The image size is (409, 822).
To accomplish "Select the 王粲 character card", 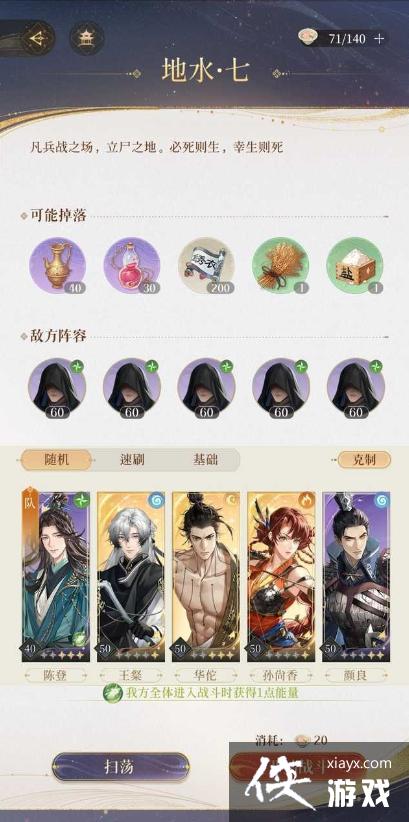I will coord(131,576).
